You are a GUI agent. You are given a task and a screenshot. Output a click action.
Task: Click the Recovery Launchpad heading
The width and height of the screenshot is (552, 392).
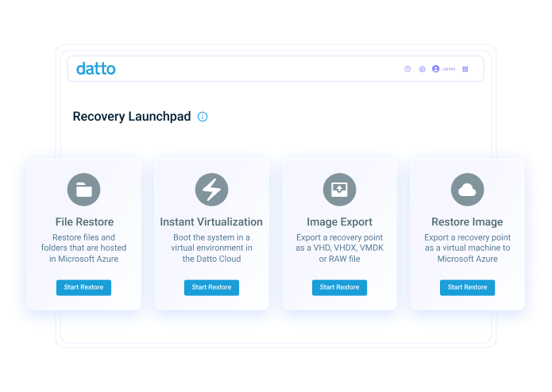[x=132, y=117]
